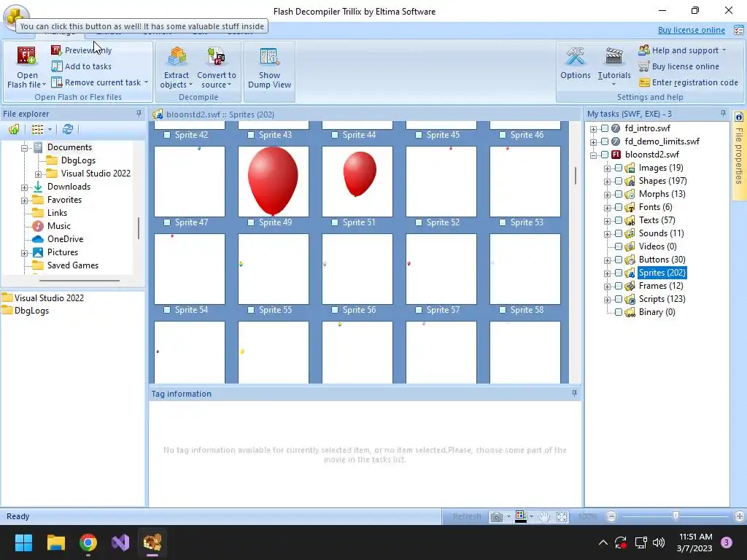The image size is (747, 560).
Task: Click the background color swatch in status bar
Action: pos(521,517)
